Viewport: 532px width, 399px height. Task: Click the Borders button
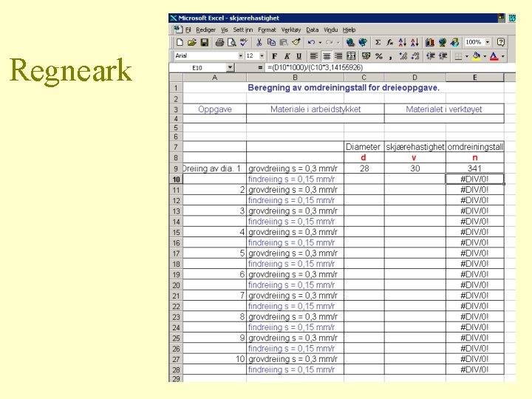[458, 56]
